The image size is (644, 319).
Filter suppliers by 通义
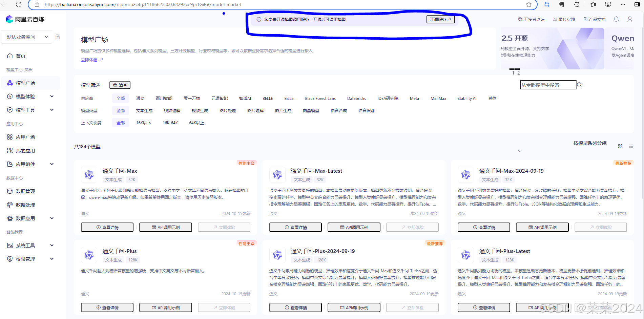point(140,99)
